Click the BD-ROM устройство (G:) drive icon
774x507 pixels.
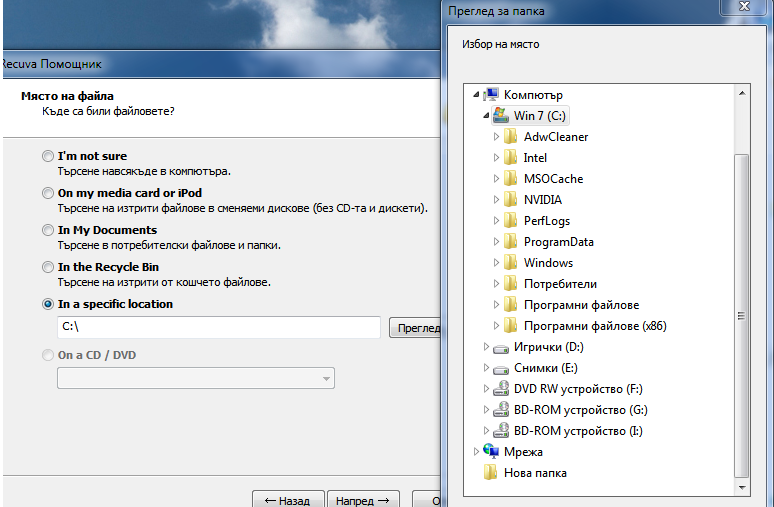pyautogui.click(x=501, y=410)
